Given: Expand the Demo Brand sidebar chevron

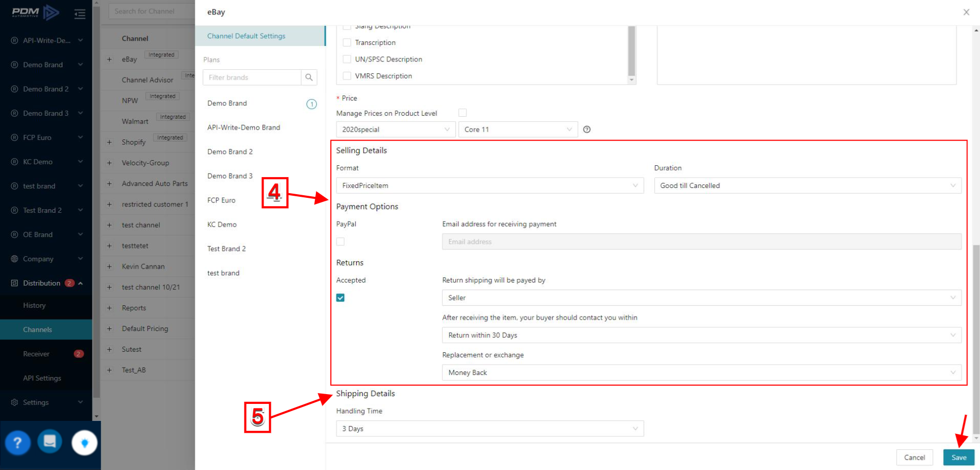Looking at the screenshot, I should coord(81,65).
